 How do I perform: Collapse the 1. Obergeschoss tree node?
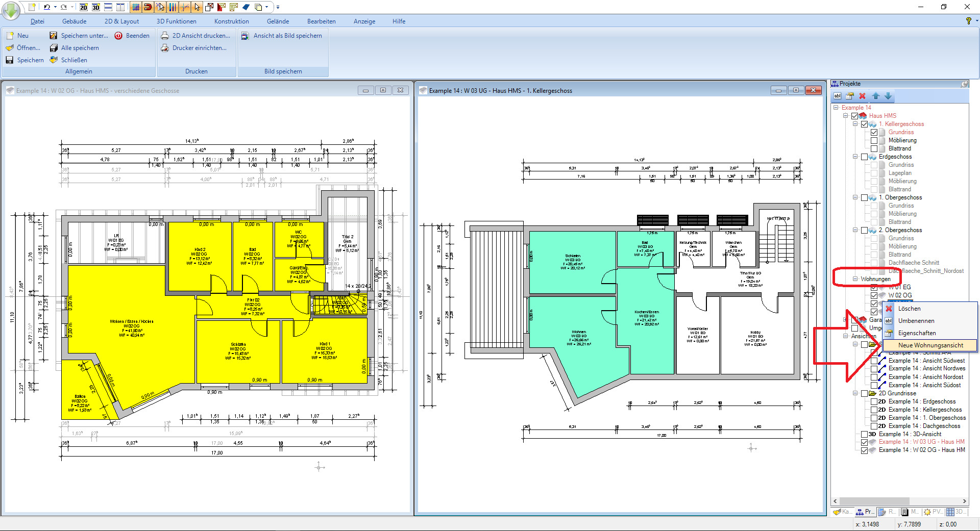855,197
